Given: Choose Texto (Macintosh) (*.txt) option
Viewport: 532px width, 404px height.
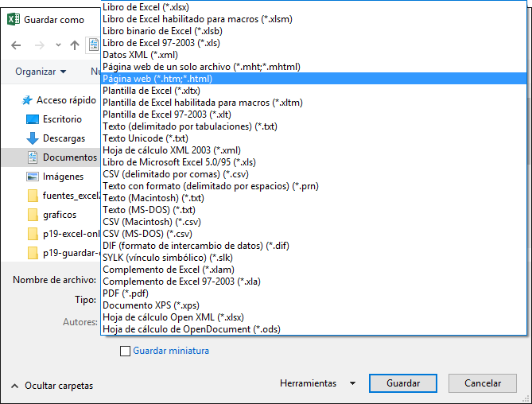Looking at the screenshot, I should (314, 198).
